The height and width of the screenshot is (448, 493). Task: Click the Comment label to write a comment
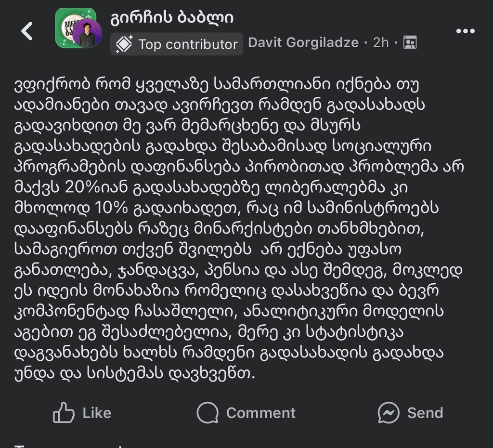click(260, 412)
